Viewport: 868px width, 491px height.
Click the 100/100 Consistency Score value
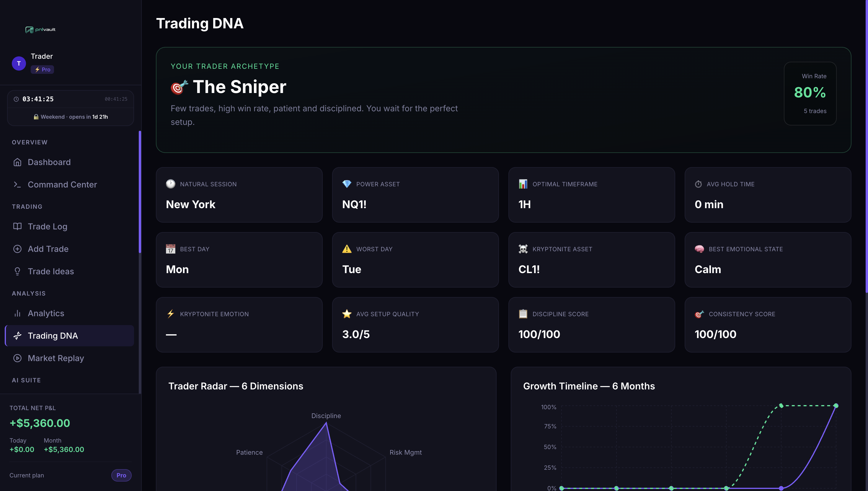716,334
